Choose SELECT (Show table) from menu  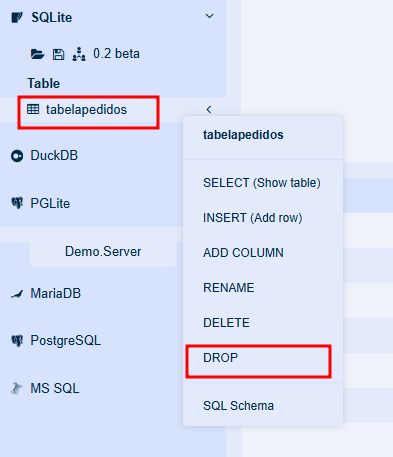pos(262,183)
